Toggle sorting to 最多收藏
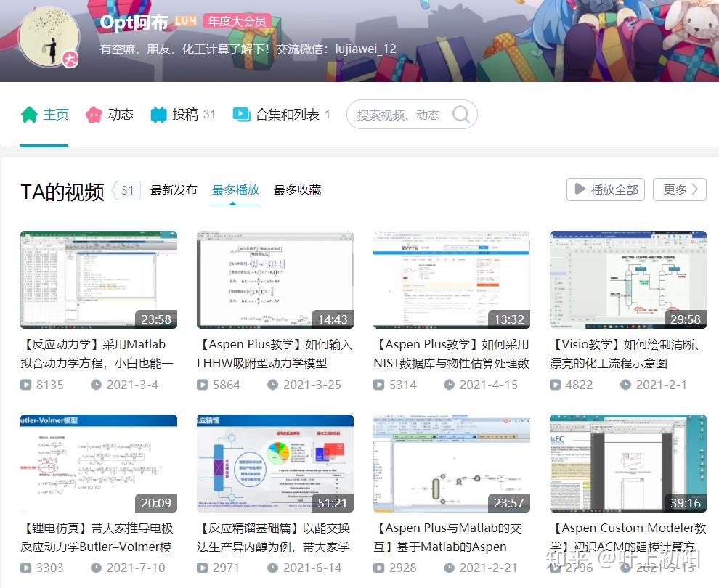 point(297,189)
